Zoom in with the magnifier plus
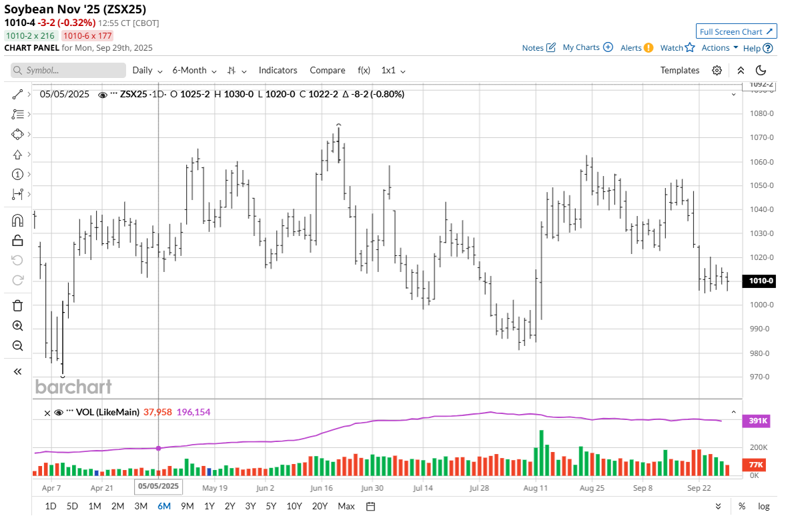812x524 pixels. coord(17,326)
